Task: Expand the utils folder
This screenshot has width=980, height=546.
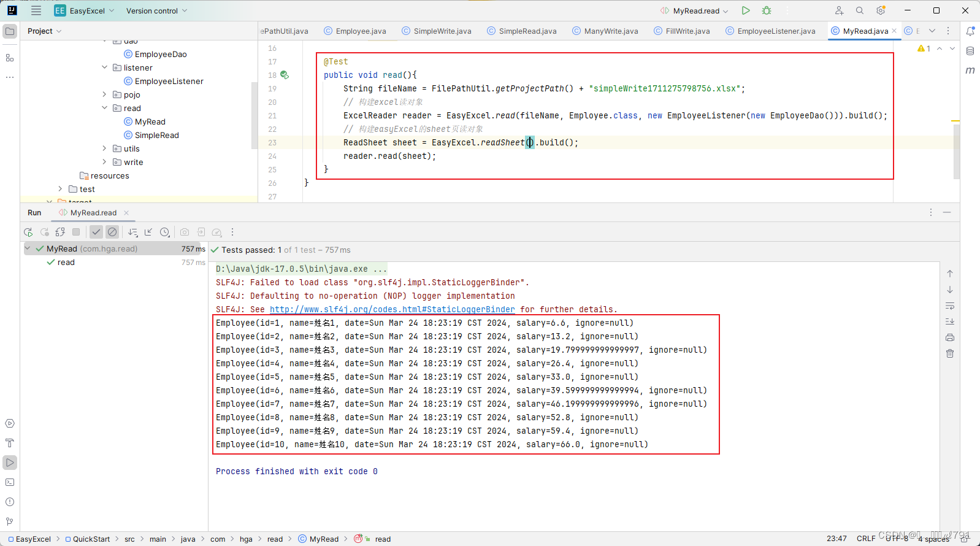Action: (104, 148)
